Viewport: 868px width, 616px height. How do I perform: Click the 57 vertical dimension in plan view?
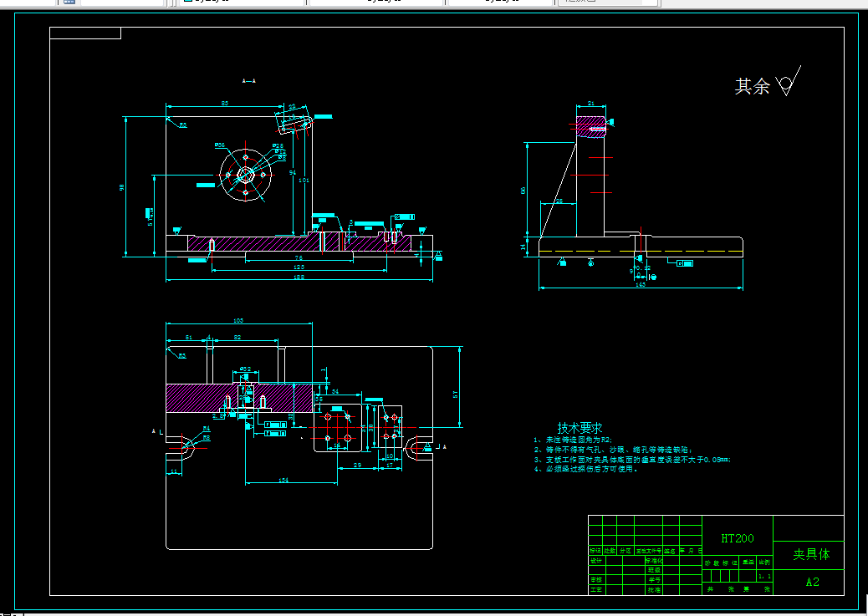click(x=456, y=395)
